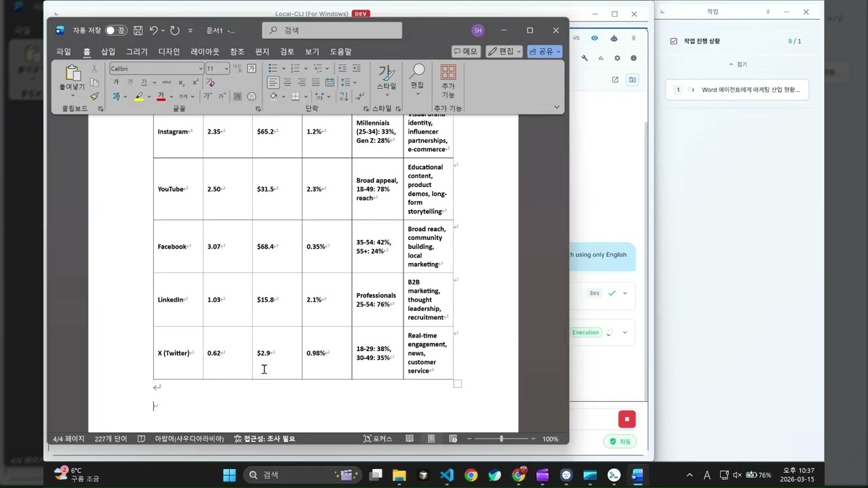The height and width of the screenshot is (488, 868).
Task: Click yellow text highlight color button
Action: (x=139, y=96)
